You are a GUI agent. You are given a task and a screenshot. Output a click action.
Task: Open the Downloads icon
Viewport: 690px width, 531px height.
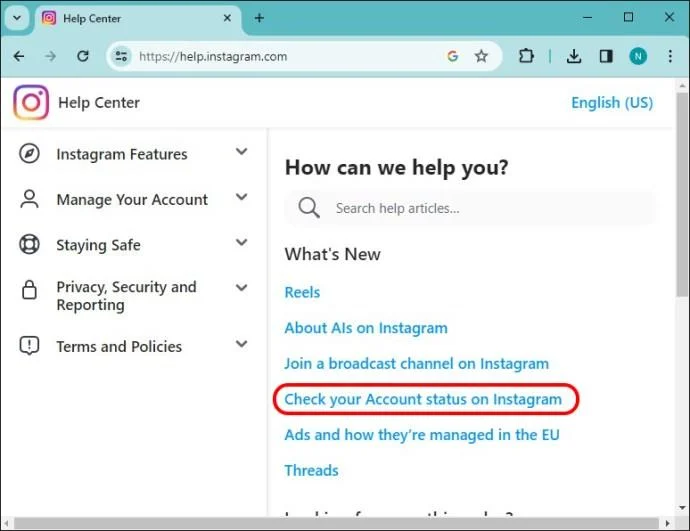574,56
